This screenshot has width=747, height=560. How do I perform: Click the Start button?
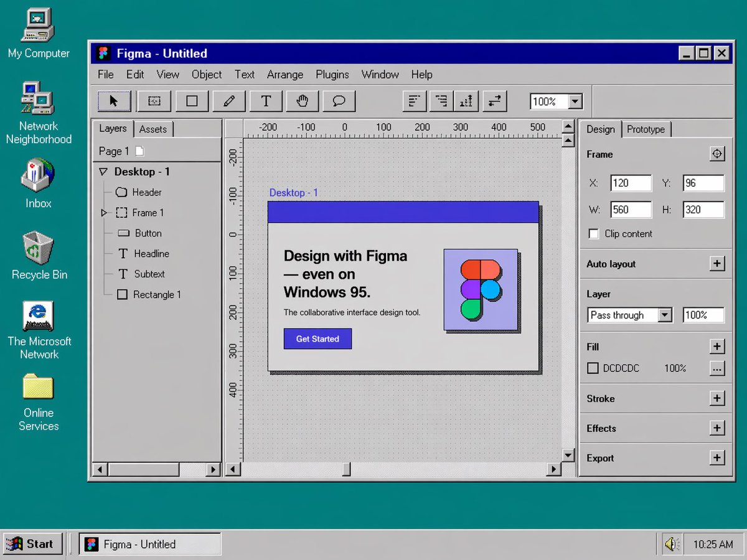click(32, 544)
